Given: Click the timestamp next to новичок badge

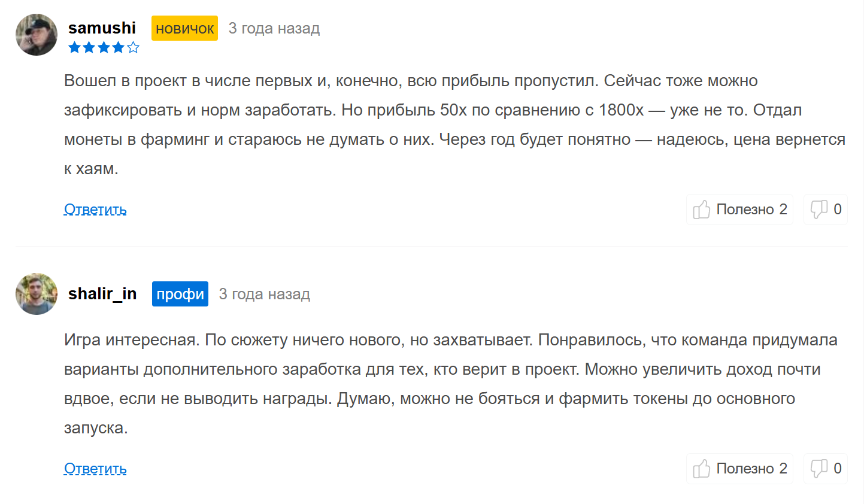Looking at the screenshot, I should point(274,28).
